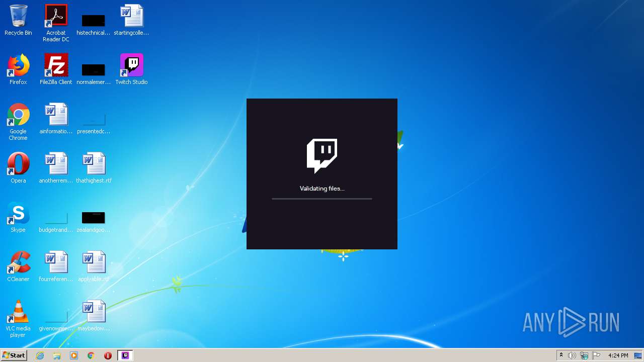This screenshot has width=644, height=362.
Task: Click the 'Validating files...' status text
Action: [x=322, y=189]
